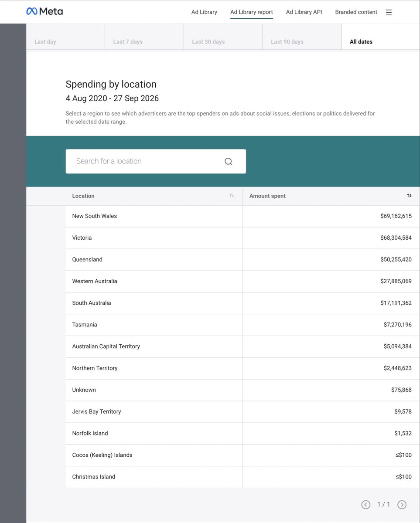This screenshot has width=420, height=523.
Task: Select the New South Wales row
Action: [x=242, y=216]
